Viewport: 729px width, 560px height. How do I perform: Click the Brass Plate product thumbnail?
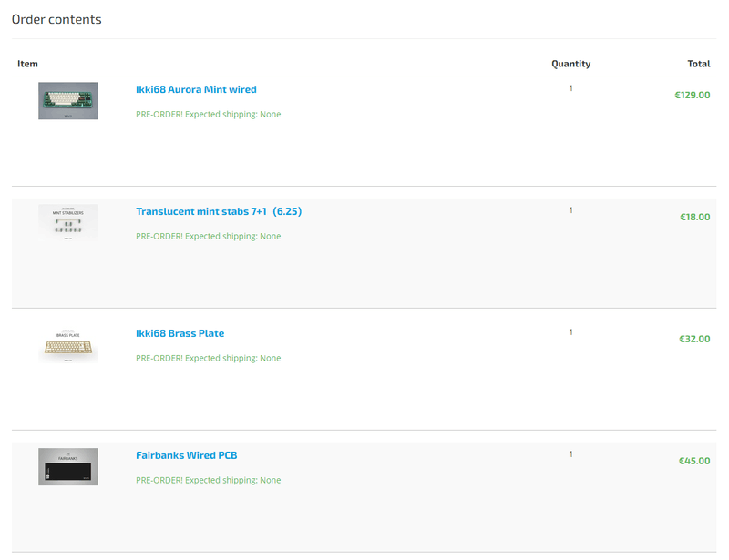[67, 344]
